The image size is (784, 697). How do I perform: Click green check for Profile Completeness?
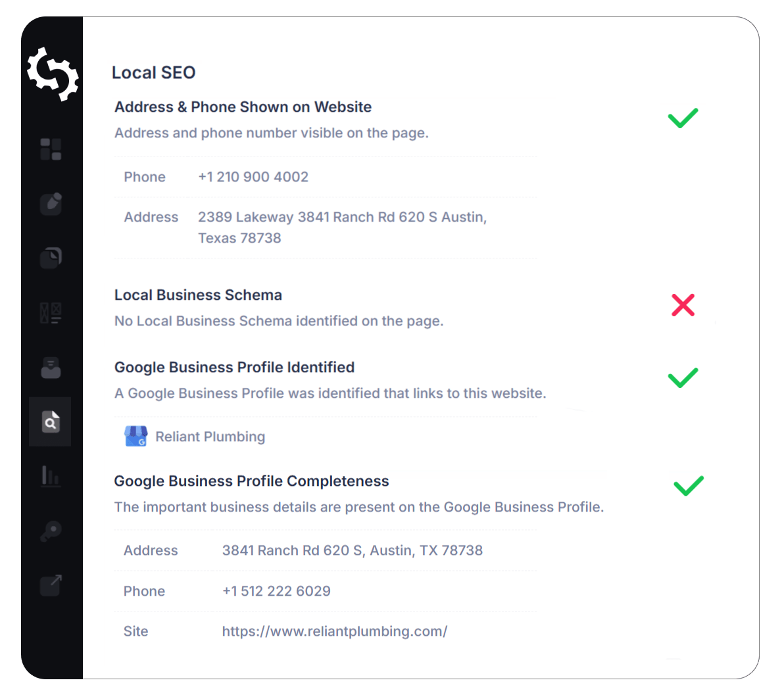pyautogui.click(x=688, y=485)
